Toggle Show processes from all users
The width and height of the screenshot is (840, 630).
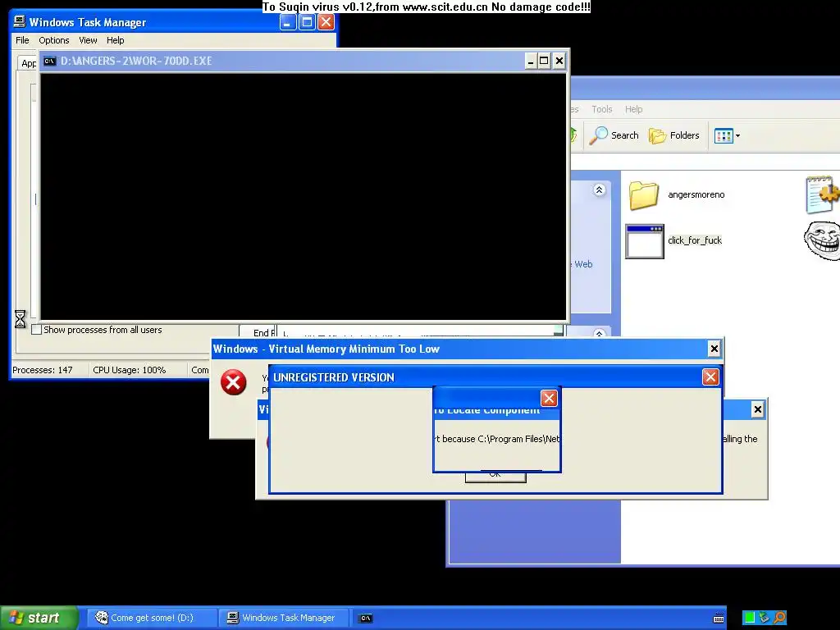(36, 330)
